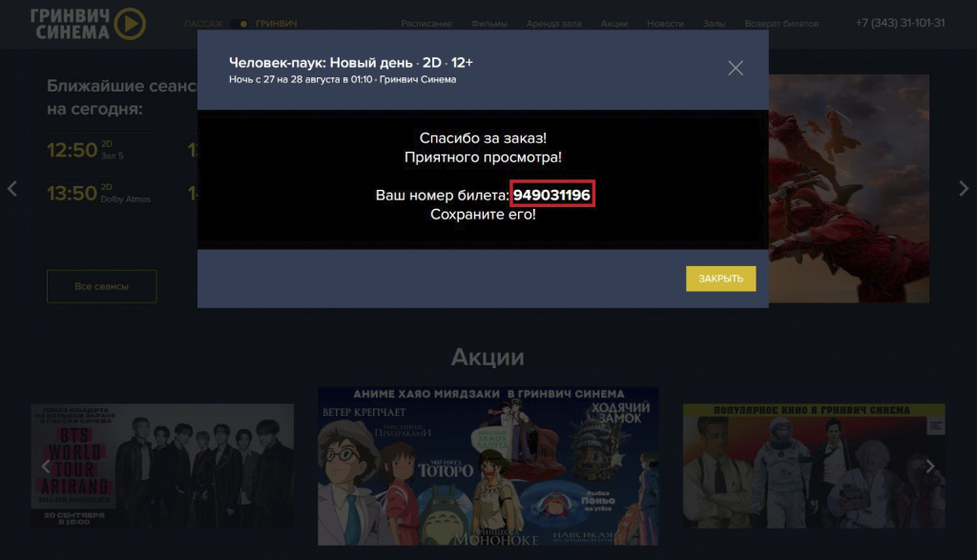
Task: Open the Возврат билетов menu item
Action: [781, 24]
